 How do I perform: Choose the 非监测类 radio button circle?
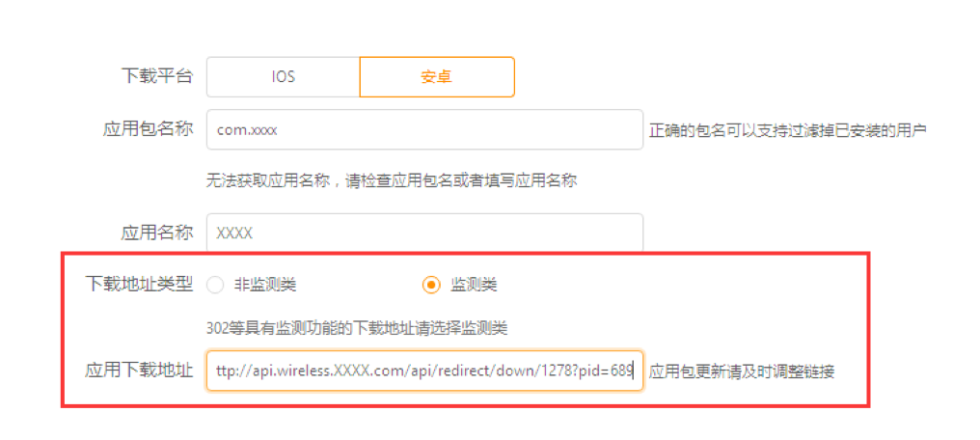click(x=215, y=286)
